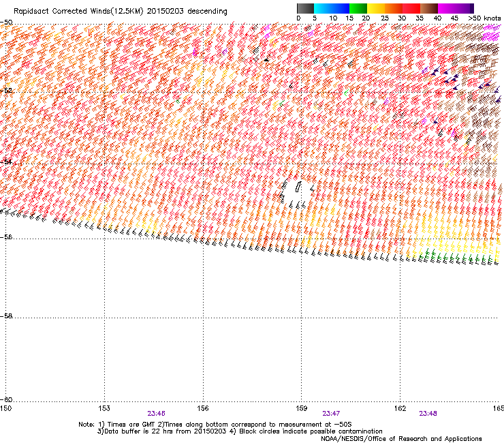The image size is (504, 443).
Task: Click the '159' longitude axis label
Action: [301, 408]
